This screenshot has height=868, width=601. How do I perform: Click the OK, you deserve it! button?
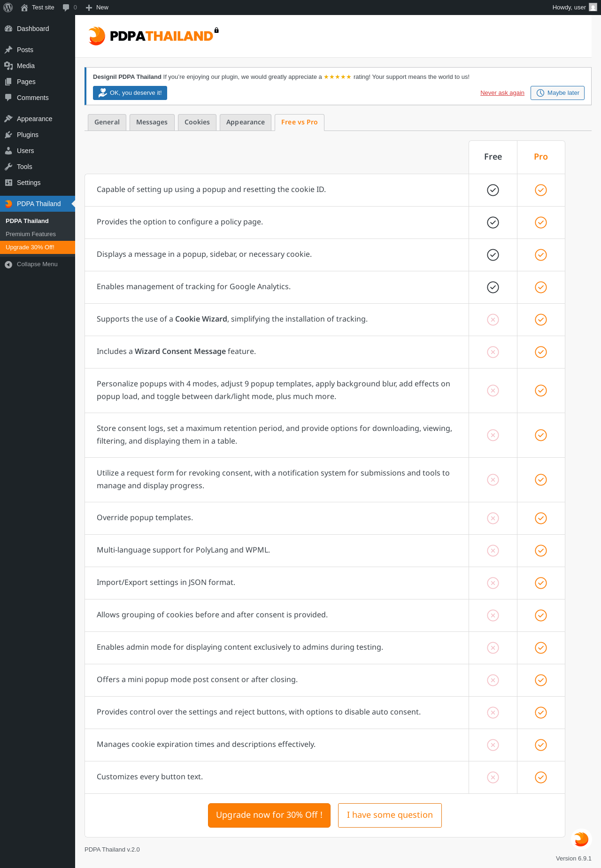pos(130,93)
